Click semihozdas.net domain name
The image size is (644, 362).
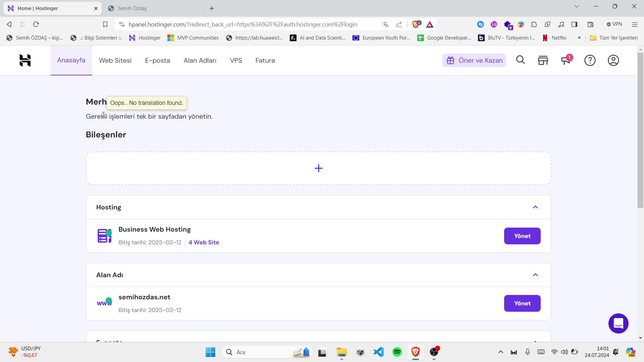[x=144, y=297]
